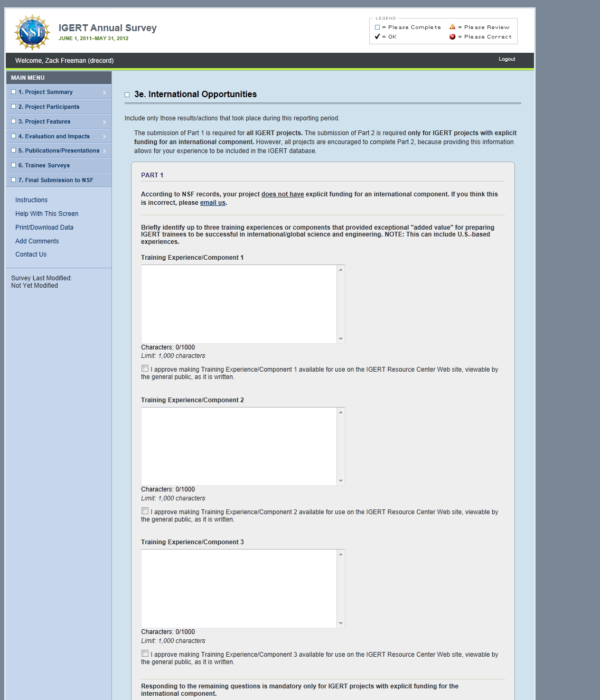Click 'Welcome, Zack Freeman (drecord)' text

[x=64, y=61]
